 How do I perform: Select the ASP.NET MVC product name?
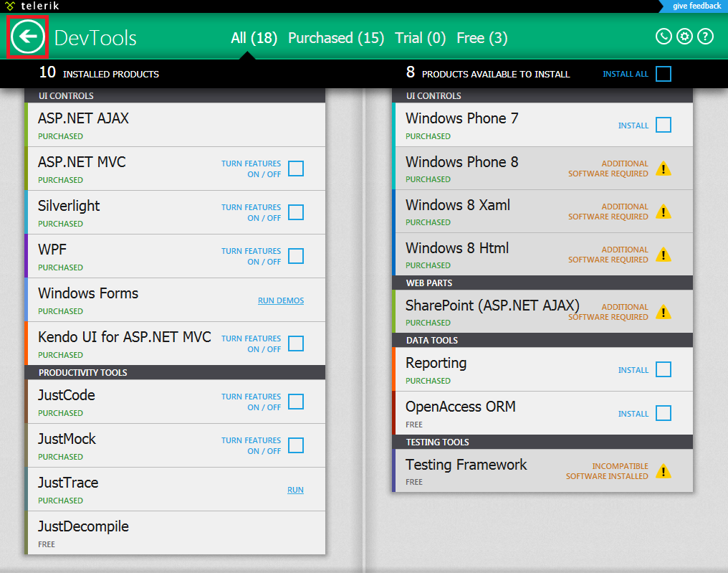(x=82, y=162)
